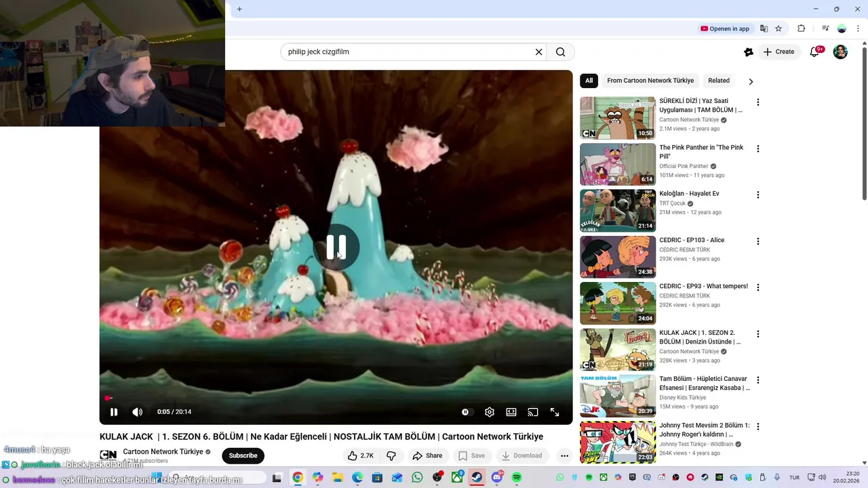Click 'Openen in app' chip in address bar
This screenshot has width=868, height=488.
[x=725, y=28]
